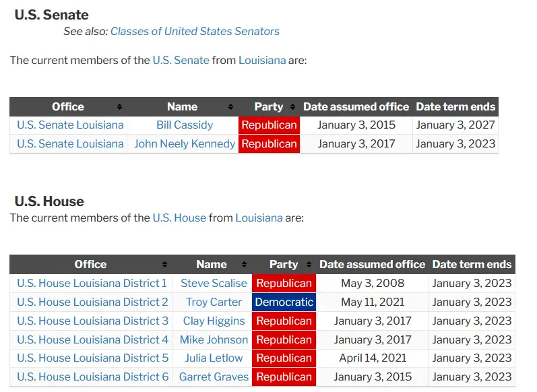Visit Steve Scalise's profile link

[214, 283]
